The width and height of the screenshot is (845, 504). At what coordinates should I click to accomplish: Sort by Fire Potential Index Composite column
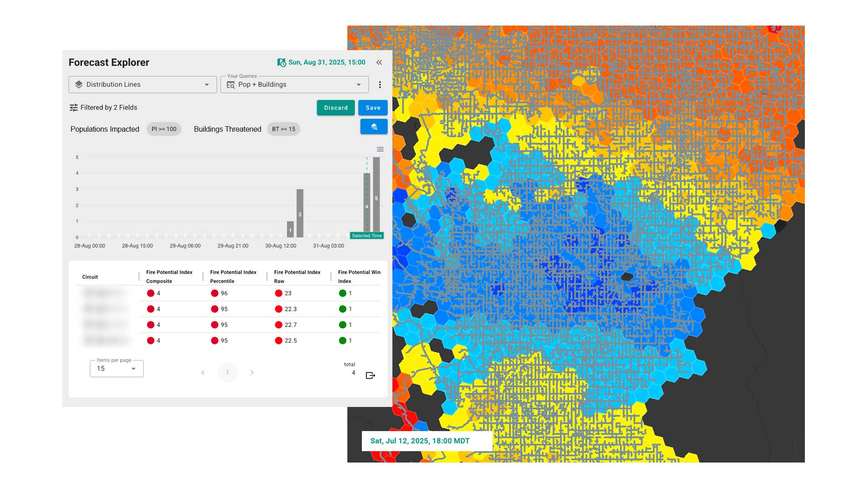(169, 277)
